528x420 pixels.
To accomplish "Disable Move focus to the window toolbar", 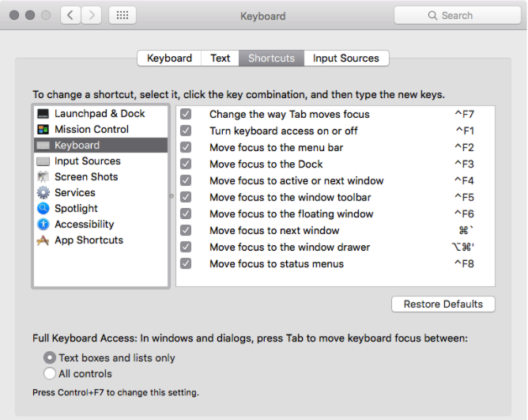I will click(x=186, y=197).
